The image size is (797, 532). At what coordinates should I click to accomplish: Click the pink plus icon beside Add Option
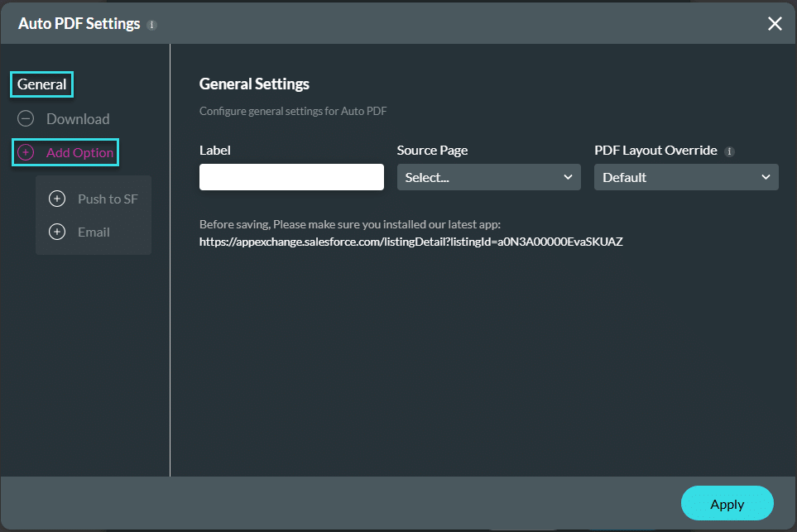click(26, 152)
